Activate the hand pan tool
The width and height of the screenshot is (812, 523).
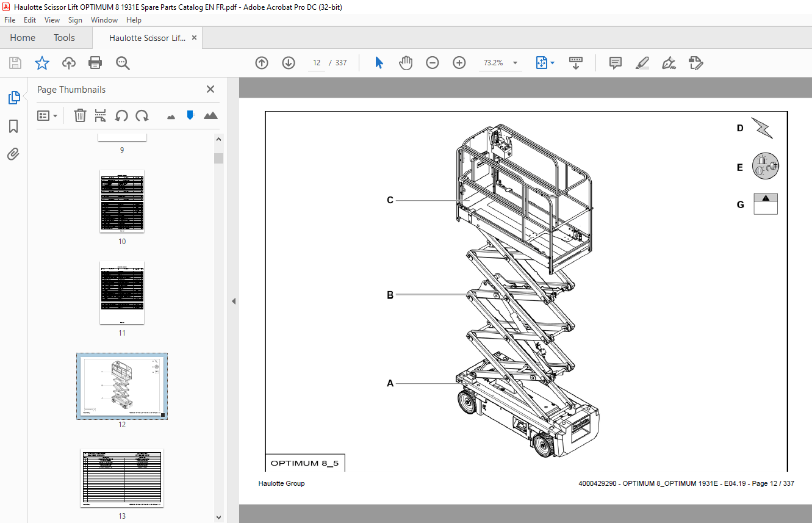(x=406, y=63)
